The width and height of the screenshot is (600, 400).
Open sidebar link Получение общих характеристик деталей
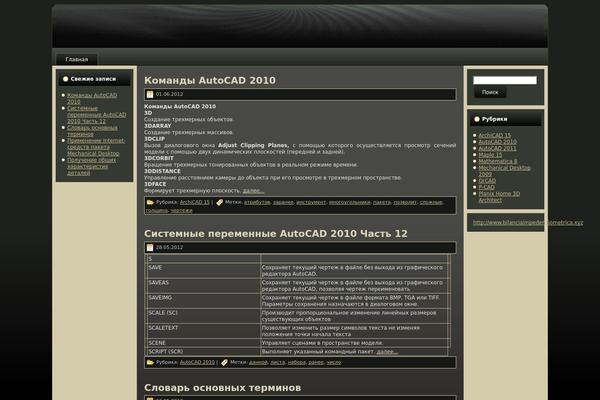point(91,166)
